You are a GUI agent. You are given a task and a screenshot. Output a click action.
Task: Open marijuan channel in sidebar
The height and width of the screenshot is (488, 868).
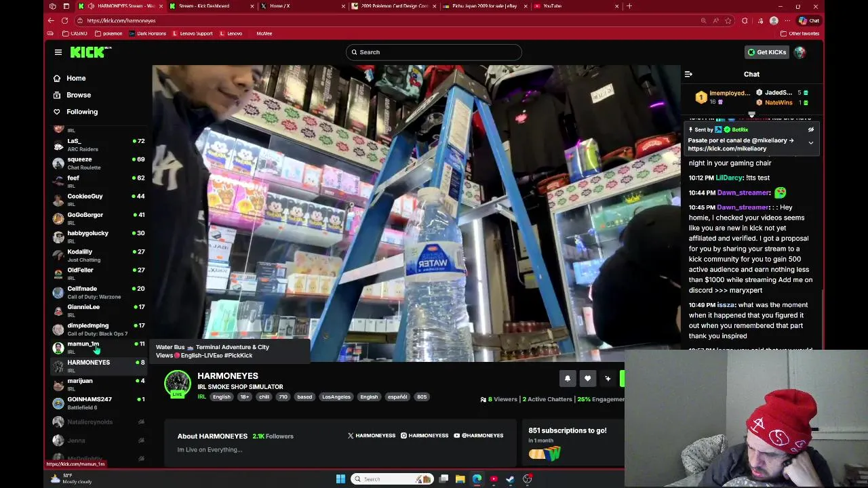point(99,384)
